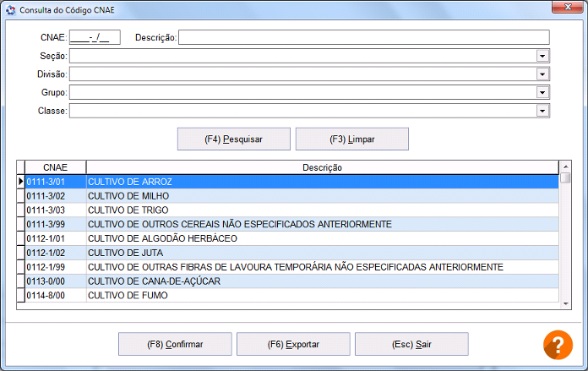Click CNAE code cell 0113-0/00
This screenshot has width=588, height=371.
56,281
